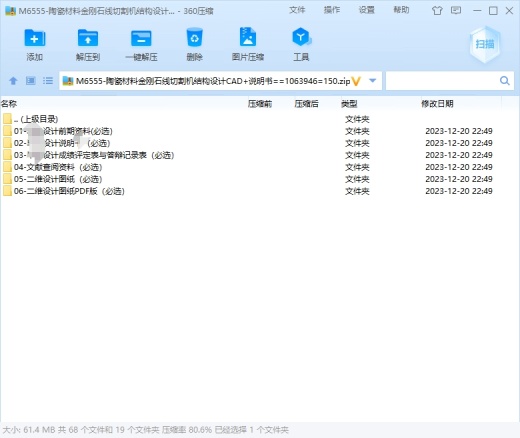Go up one level with the arrow icon
The height and width of the screenshot is (438, 520).
point(13,81)
